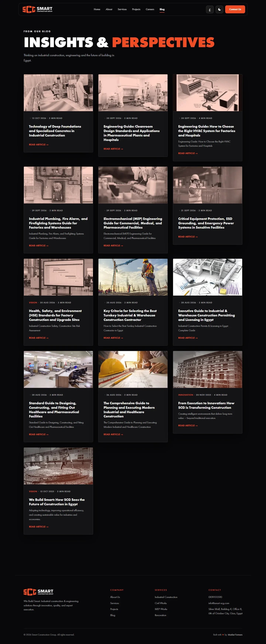Image resolution: width=266 pixels, height=644 pixels.
Task: Click footer SCG Smart logo
Action: (38, 592)
